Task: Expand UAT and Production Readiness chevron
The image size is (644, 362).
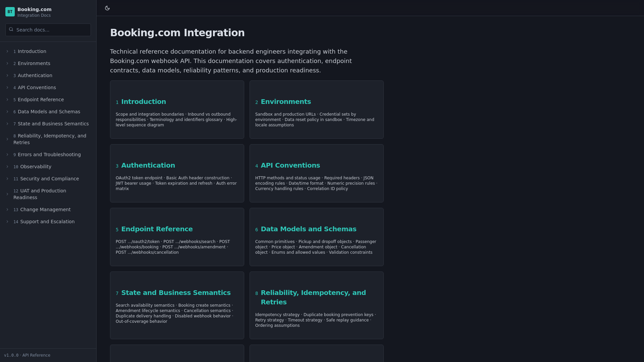Action: 7,194
